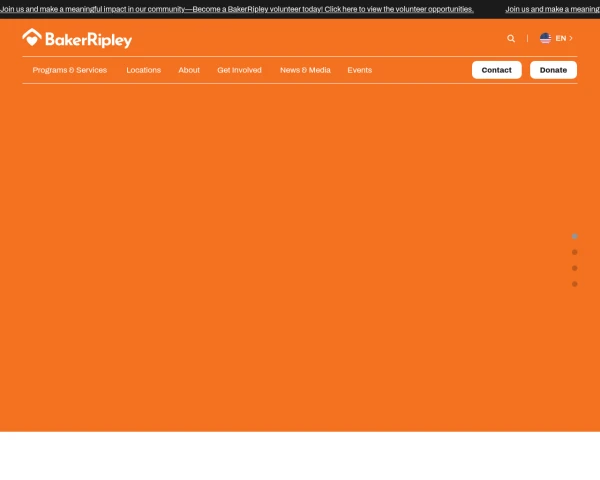
Task: Click the BakerRipley wordmark text
Action: tap(90, 40)
